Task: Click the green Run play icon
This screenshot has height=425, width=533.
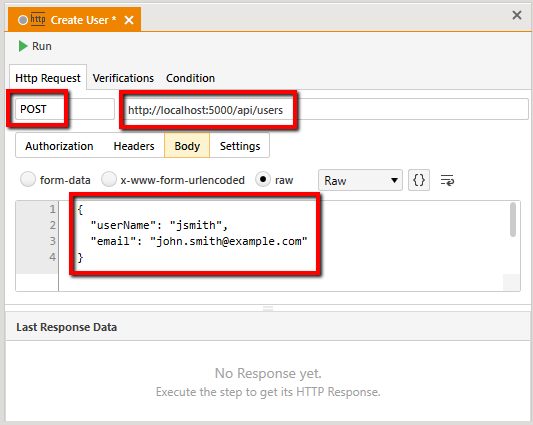Action: [x=23, y=46]
